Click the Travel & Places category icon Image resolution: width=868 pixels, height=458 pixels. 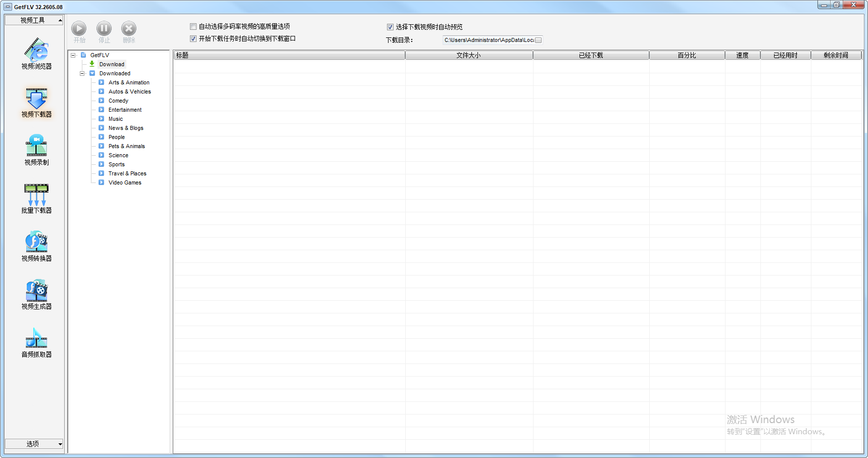pyautogui.click(x=102, y=173)
